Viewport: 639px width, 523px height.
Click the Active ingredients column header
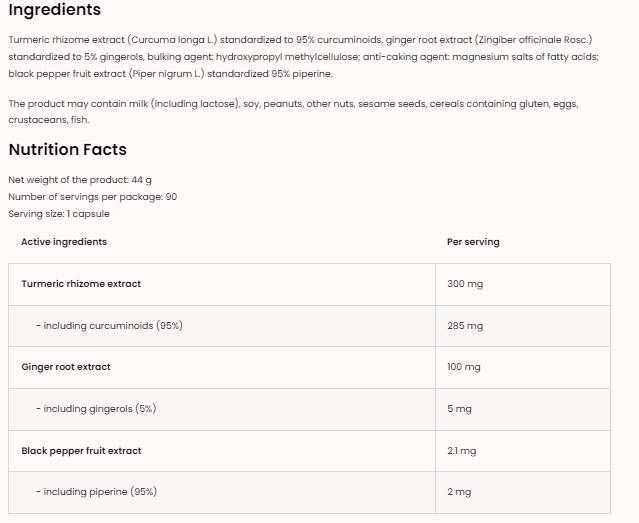point(64,242)
